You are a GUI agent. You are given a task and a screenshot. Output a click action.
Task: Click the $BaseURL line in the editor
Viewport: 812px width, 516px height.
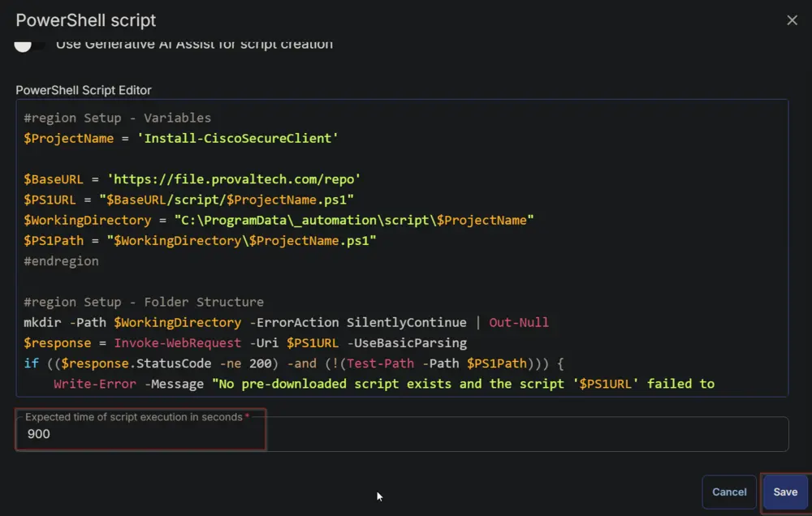tap(192, 179)
